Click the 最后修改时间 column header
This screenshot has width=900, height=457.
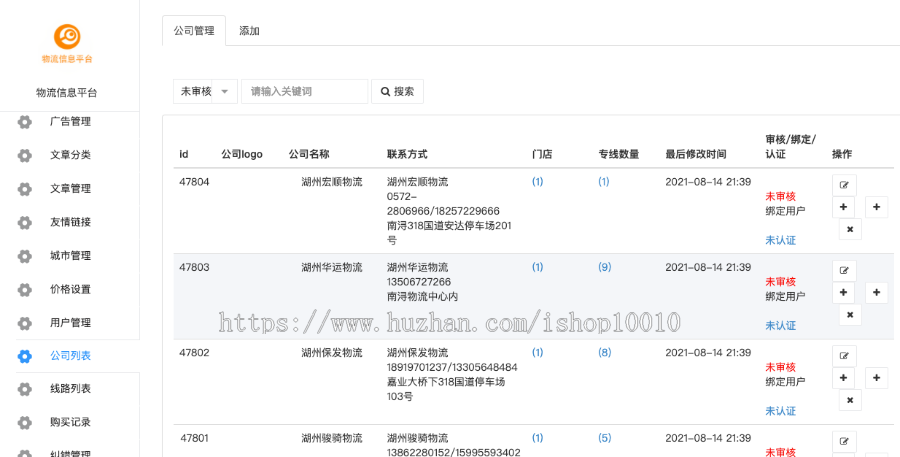[x=696, y=154]
